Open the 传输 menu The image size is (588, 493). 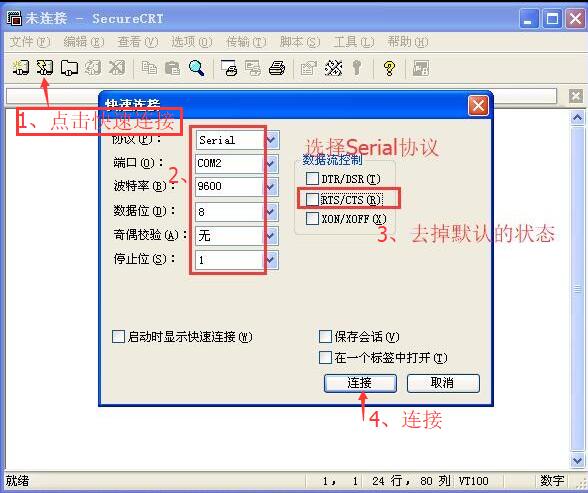tap(246, 42)
